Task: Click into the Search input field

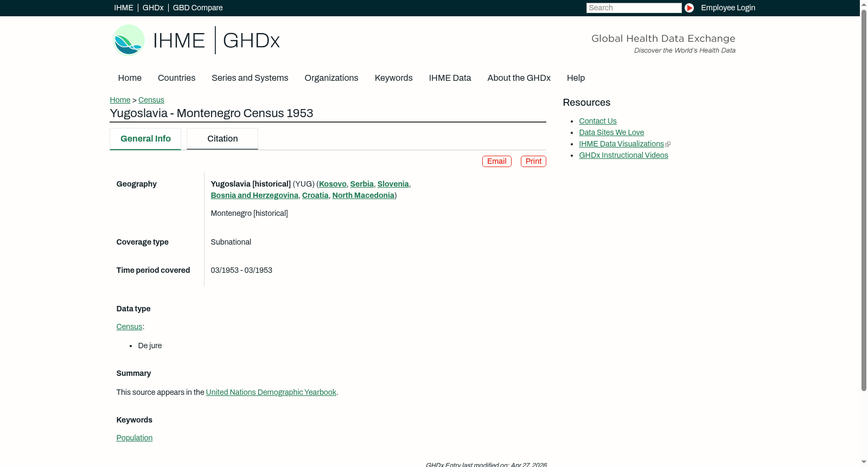Action: [634, 8]
